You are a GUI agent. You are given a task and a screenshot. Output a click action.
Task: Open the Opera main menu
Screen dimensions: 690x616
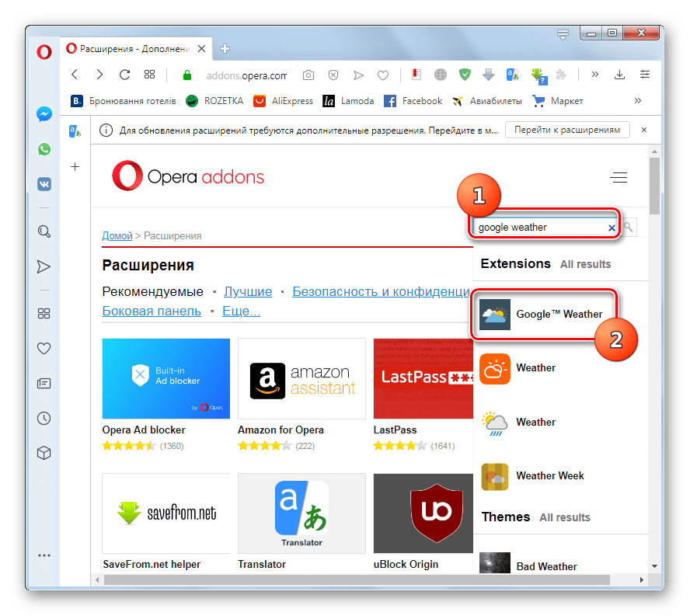[x=44, y=52]
